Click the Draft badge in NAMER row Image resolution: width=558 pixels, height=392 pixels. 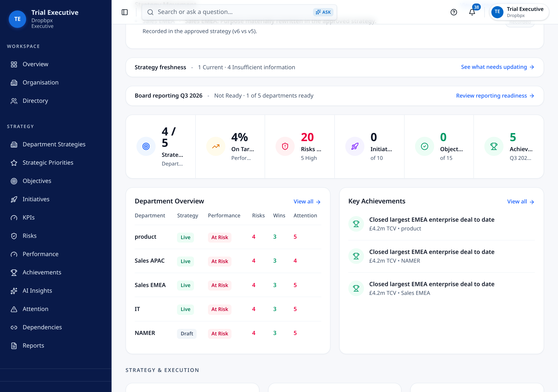187,333
